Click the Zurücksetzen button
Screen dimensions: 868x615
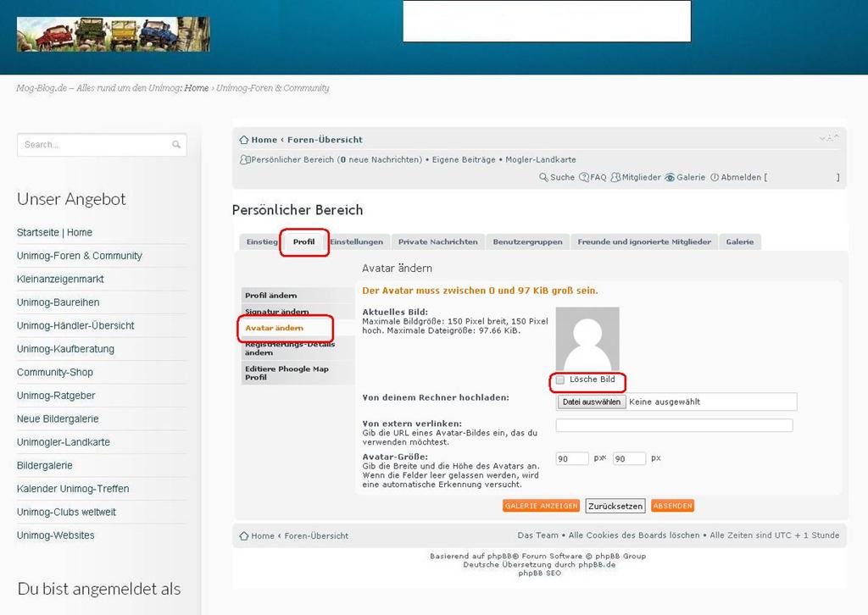point(615,506)
